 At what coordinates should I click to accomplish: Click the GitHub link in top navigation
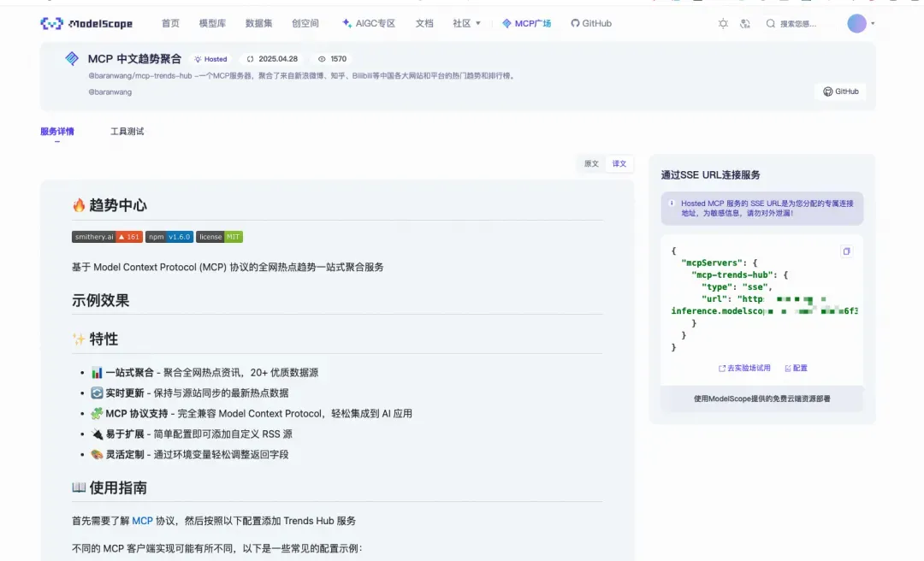[591, 24]
